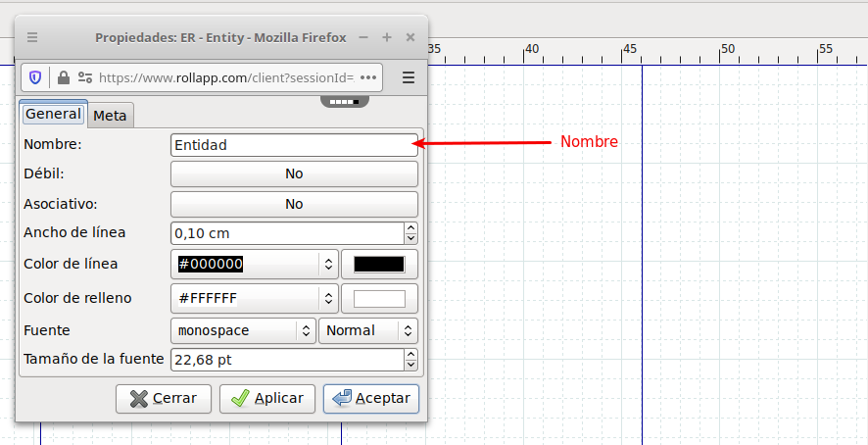Viewport: 868px width, 445px height.
Task: Switch to the Meta tab
Action: [110, 116]
